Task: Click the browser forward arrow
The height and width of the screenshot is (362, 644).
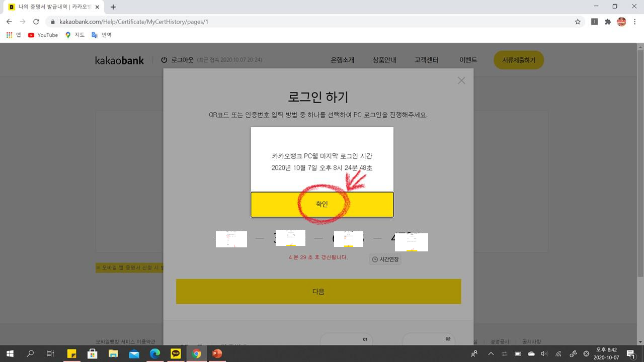Action: click(x=23, y=22)
